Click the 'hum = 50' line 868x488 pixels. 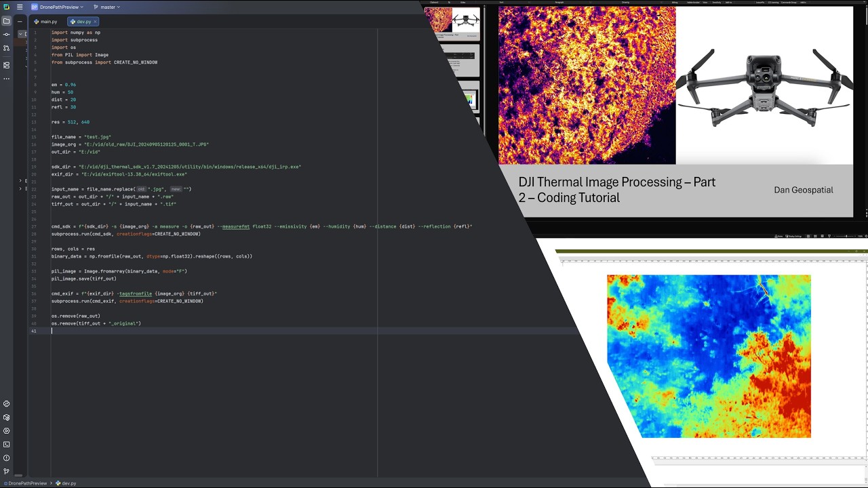tap(62, 92)
